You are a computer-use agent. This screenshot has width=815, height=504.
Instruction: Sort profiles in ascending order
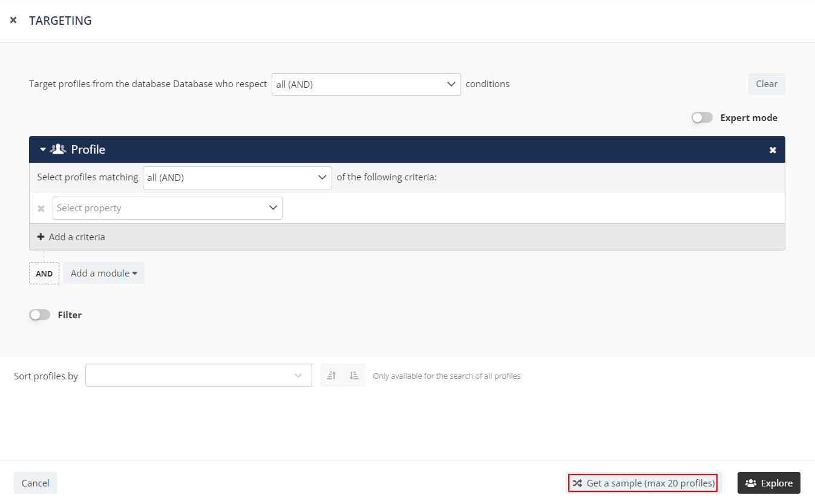point(331,375)
